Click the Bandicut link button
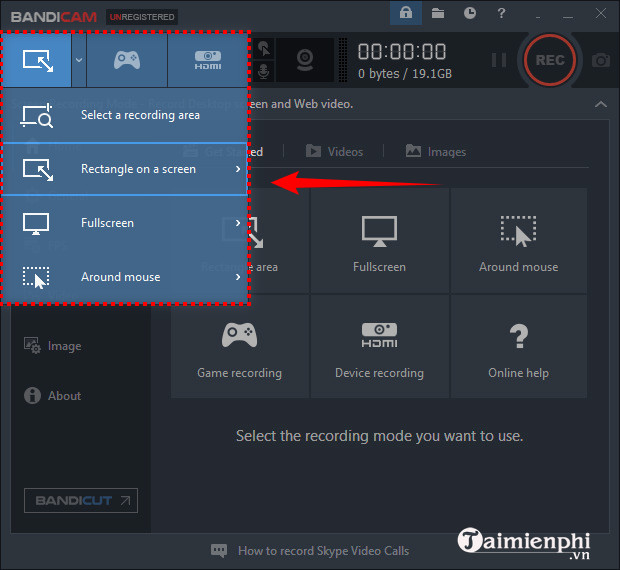Image resolution: width=620 pixels, height=570 pixels. (x=81, y=500)
